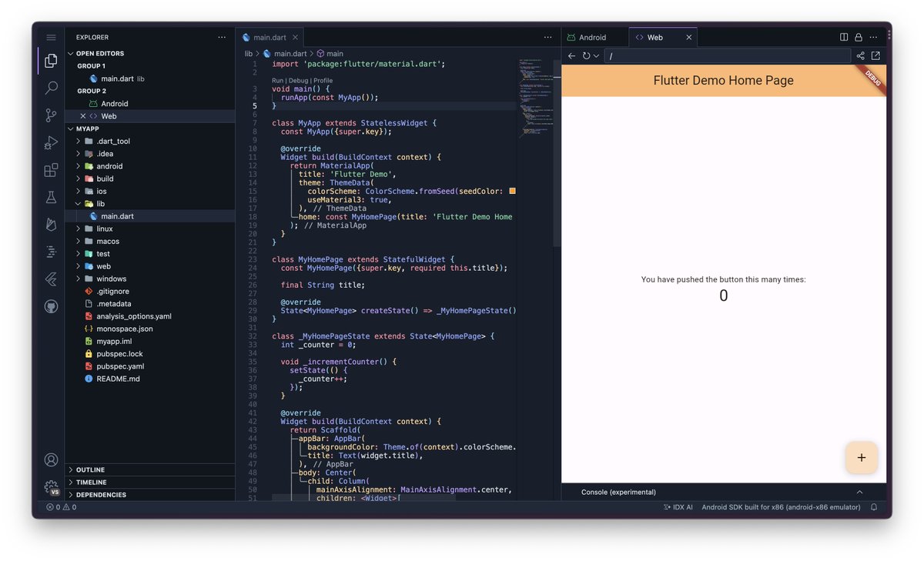Click the Profile code lens link above main
The height and width of the screenshot is (561, 924).
(323, 81)
